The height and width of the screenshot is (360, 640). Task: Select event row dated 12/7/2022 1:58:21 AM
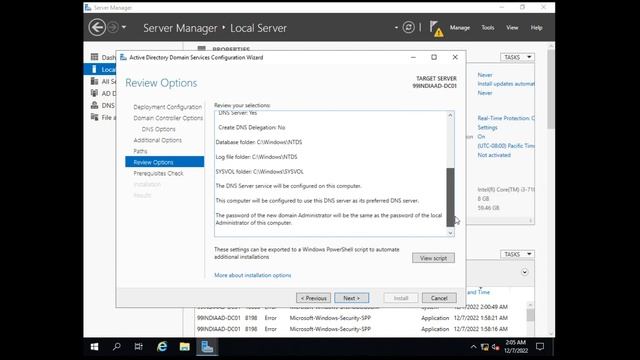coord(361,318)
